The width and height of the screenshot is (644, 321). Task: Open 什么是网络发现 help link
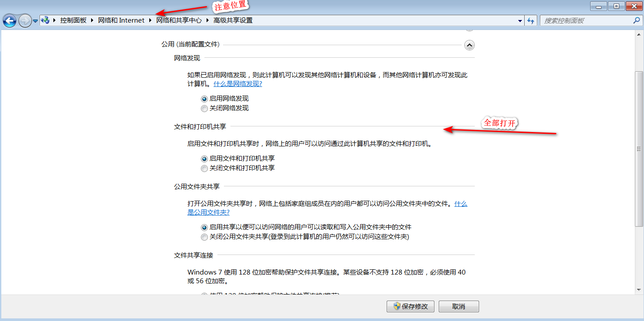click(x=237, y=84)
